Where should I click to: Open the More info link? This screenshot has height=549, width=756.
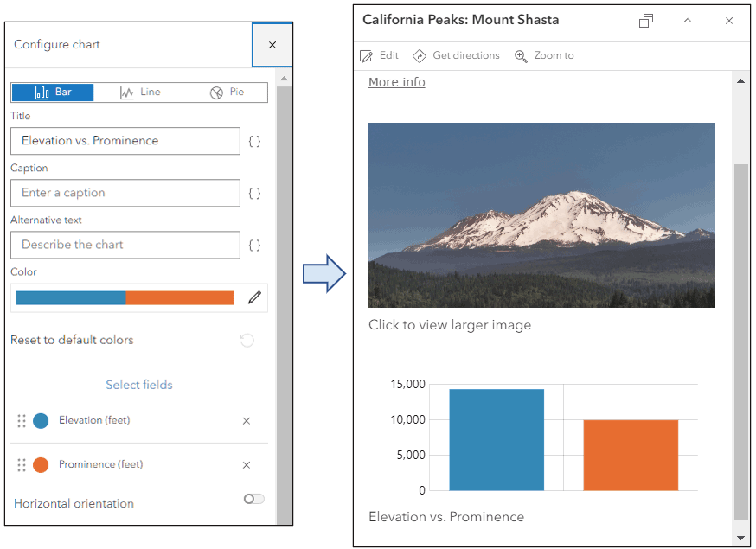coord(397,82)
